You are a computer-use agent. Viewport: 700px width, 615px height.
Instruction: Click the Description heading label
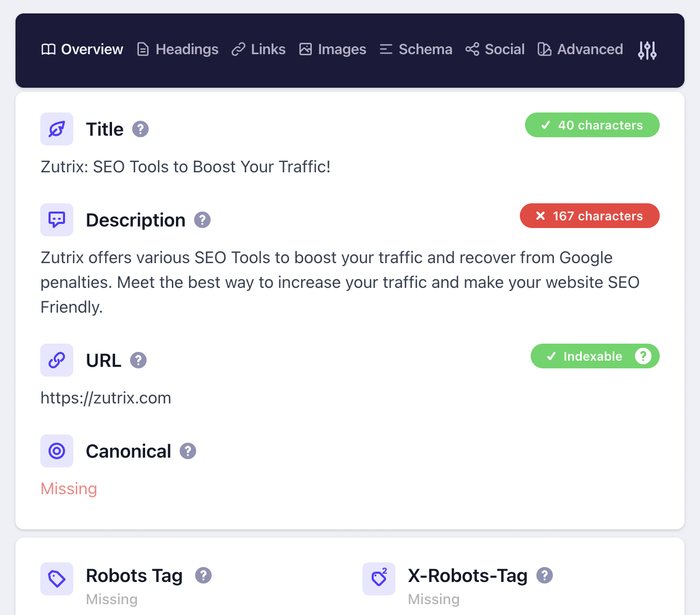[136, 220]
